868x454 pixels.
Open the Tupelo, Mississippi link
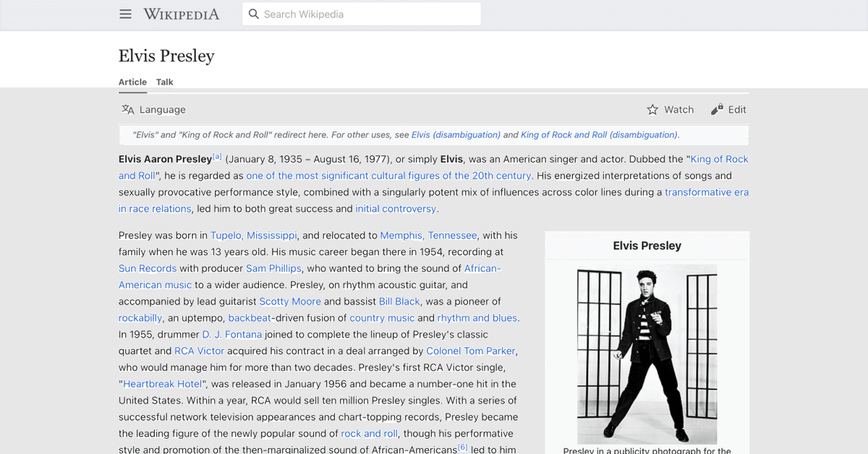tap(254, 235)
